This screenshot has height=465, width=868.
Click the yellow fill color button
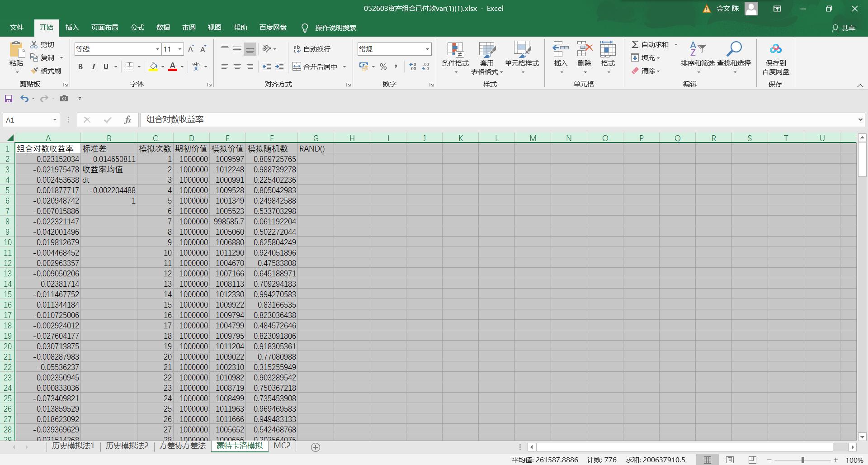click(153, 66)
